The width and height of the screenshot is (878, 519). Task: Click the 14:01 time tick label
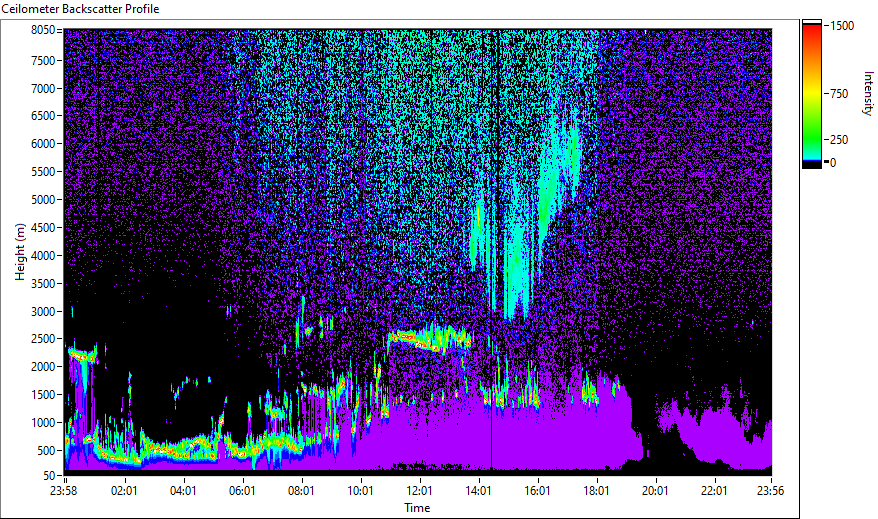(x=478, y=491)
